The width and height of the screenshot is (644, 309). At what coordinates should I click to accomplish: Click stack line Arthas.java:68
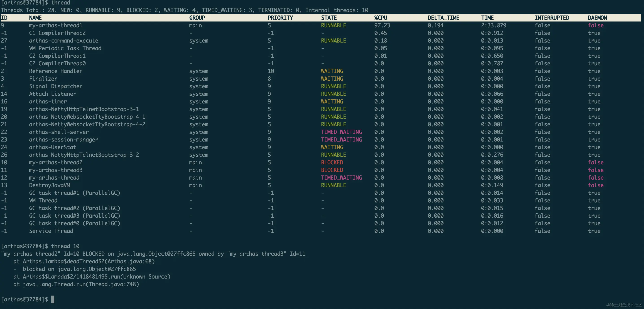84,261
